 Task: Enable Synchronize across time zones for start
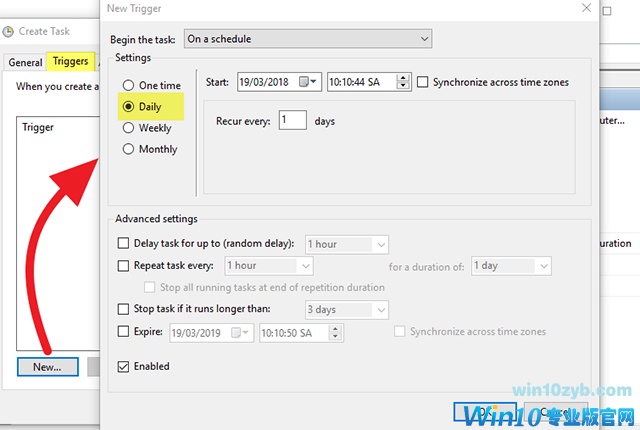[423, 82]
